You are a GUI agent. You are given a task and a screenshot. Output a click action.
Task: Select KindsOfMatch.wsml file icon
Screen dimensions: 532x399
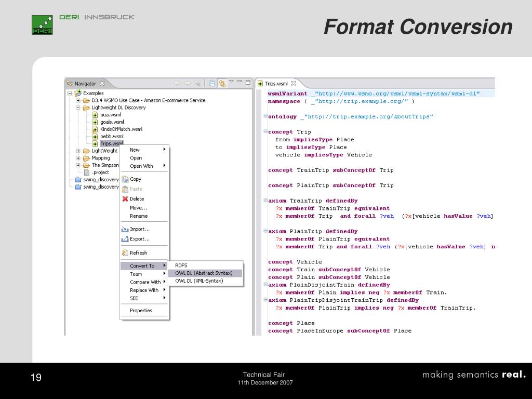[x=95, y=129]
